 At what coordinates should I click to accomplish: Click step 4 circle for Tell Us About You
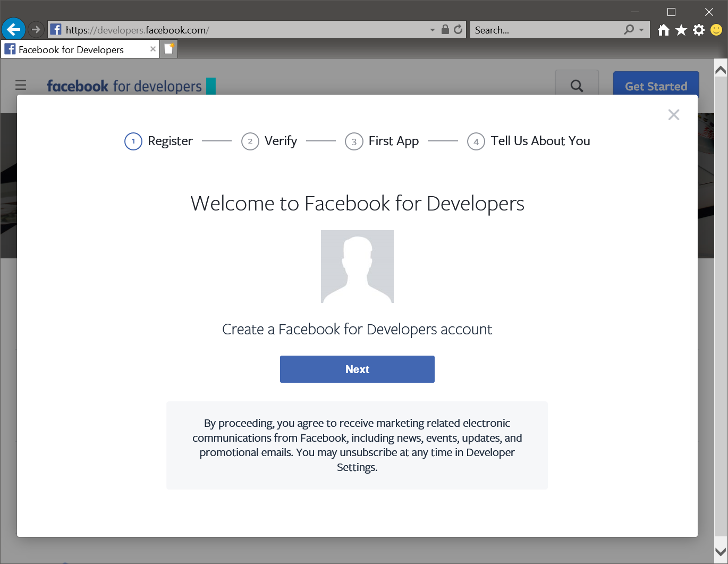click(x=476, y=141)
